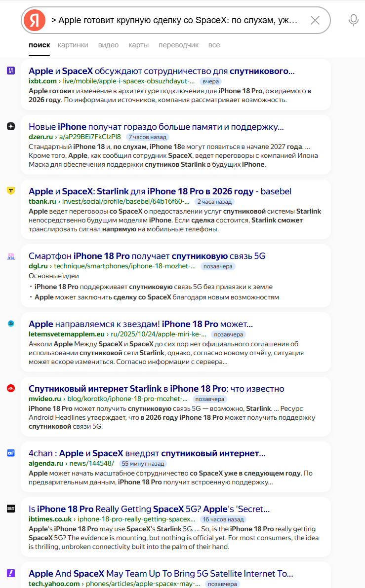Click the Dzen result favicon
Viewport: 365px width, 588px height.
(11, 126)
